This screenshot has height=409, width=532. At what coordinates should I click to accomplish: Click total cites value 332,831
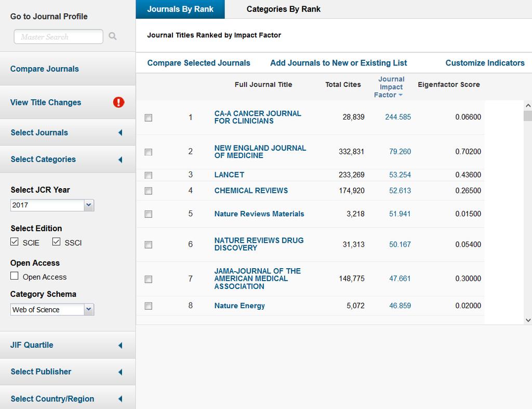[352, 151]
